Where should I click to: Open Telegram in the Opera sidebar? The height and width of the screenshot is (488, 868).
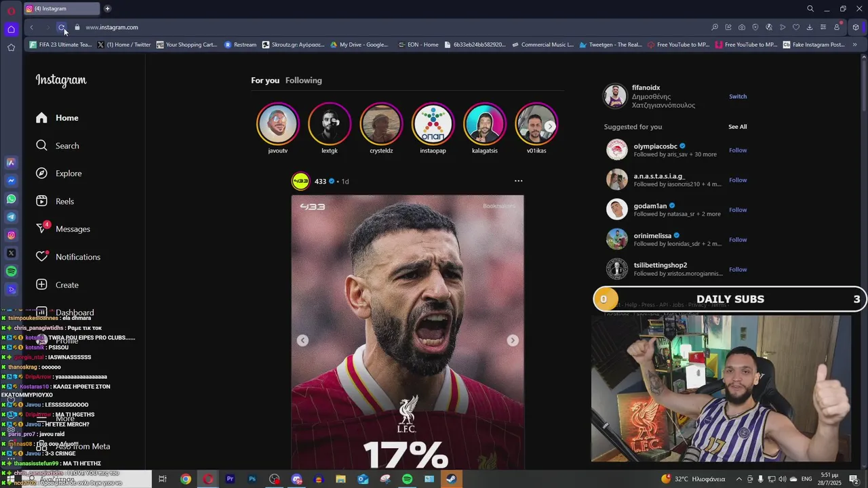pos(11,217)
